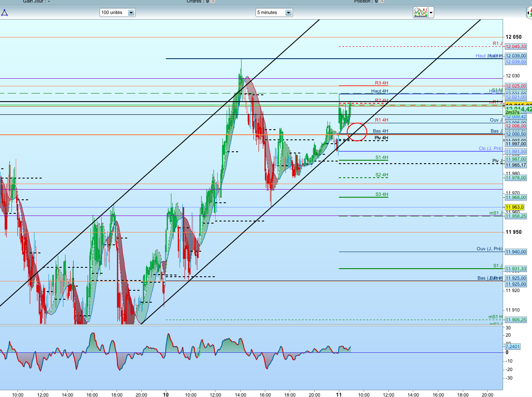This screenshot has height=397, width=532.
Task: Click the small icon next to Position
Action: coord(381,1)
